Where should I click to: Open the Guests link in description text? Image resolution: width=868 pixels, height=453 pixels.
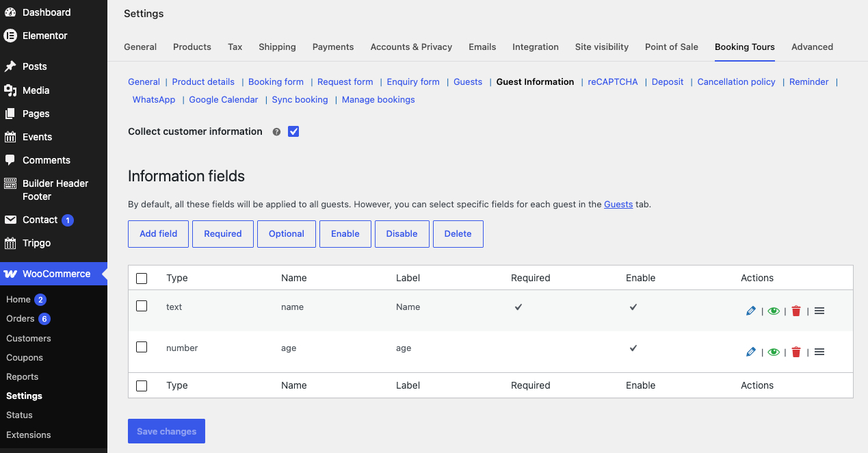coord(618,204)
